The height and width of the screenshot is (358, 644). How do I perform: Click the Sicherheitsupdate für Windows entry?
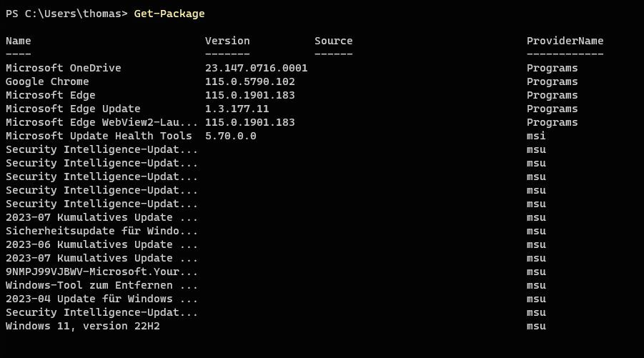click(x=101, y=232)
